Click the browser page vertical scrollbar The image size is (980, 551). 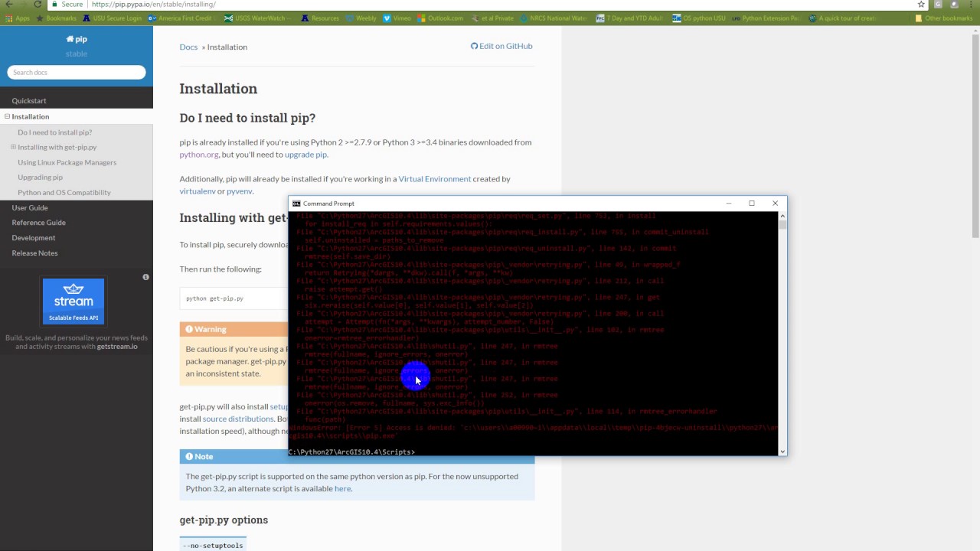pyautogui.click(x=975, y=132)
